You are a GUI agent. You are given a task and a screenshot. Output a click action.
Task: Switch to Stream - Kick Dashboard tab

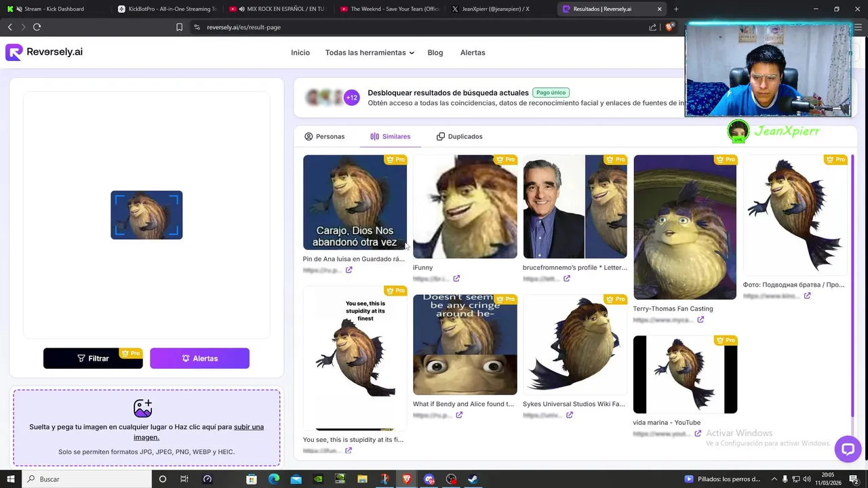(x=54, y=9)
